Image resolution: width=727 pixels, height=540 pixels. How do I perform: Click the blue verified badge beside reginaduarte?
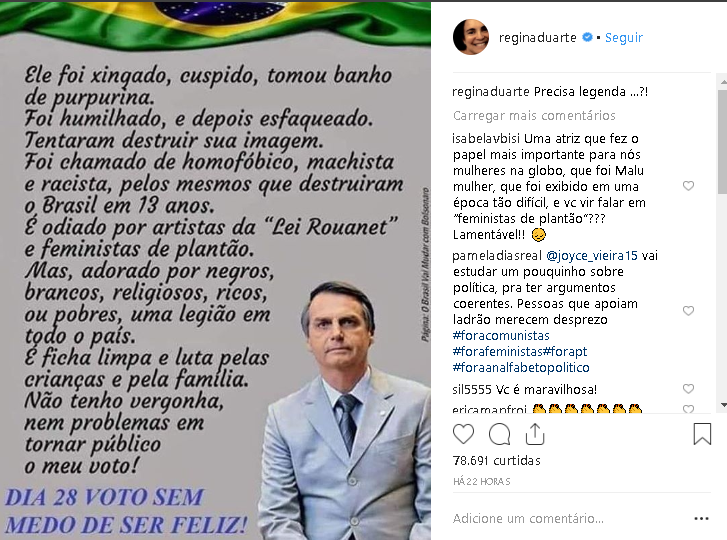(587, 37)
